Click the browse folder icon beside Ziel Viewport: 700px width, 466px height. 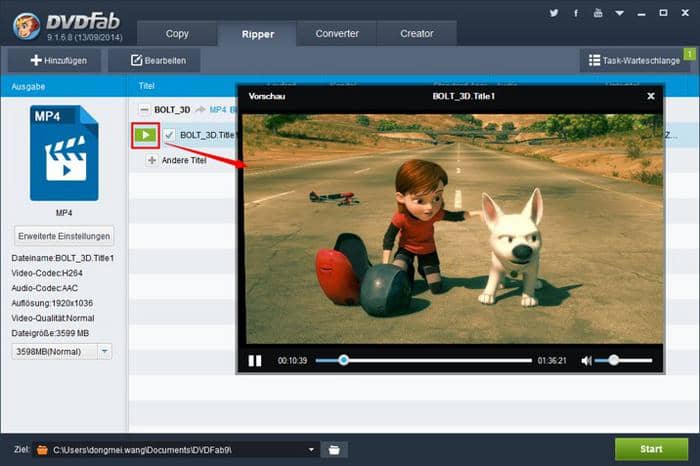(x=334, y=449)
